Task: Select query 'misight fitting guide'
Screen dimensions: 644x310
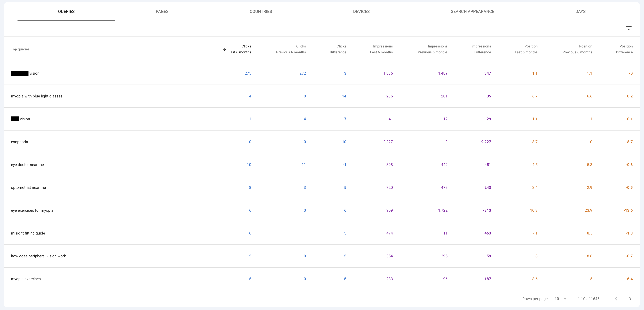Action: click(x=28, y=233)
